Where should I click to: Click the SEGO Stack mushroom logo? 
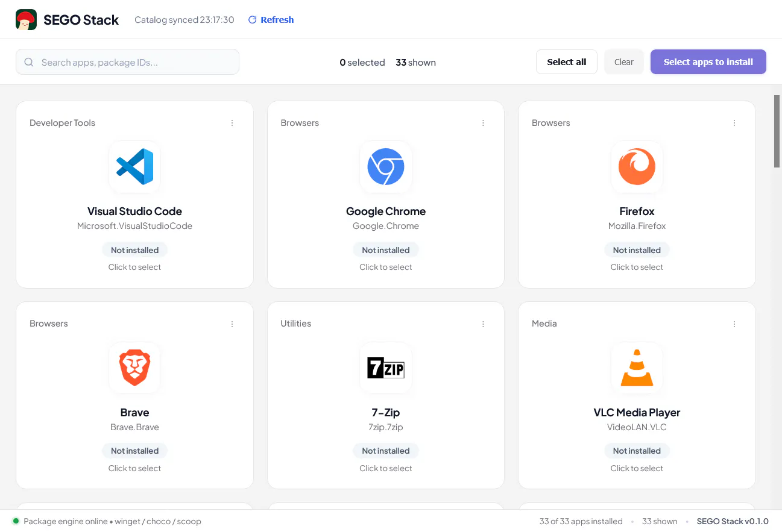pyautogui.click(x=26, y=20)
